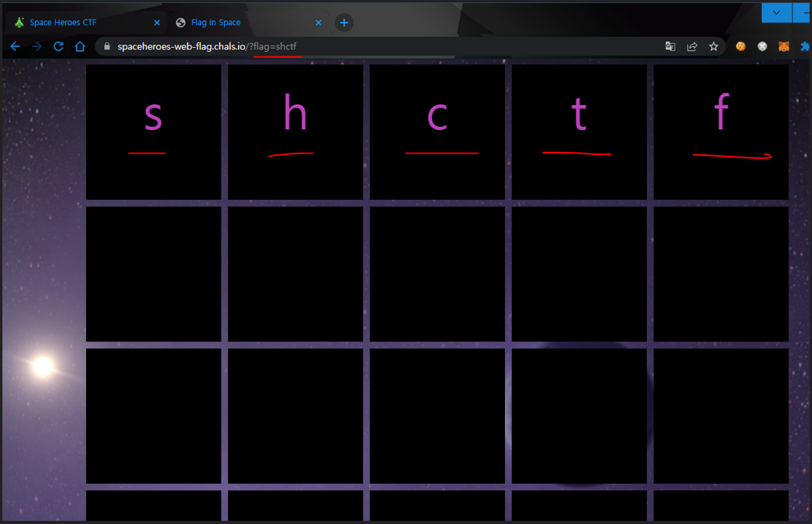Select the tile showing letter t
Screen dimensions: 812x524
(x=579, y=132)
